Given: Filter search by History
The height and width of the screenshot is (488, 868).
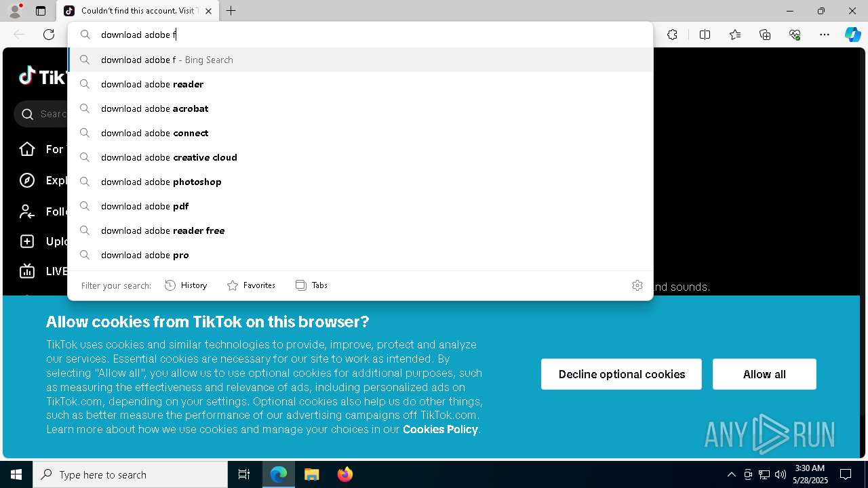Looking at the screenshot, I should click(x=186, y=285).
